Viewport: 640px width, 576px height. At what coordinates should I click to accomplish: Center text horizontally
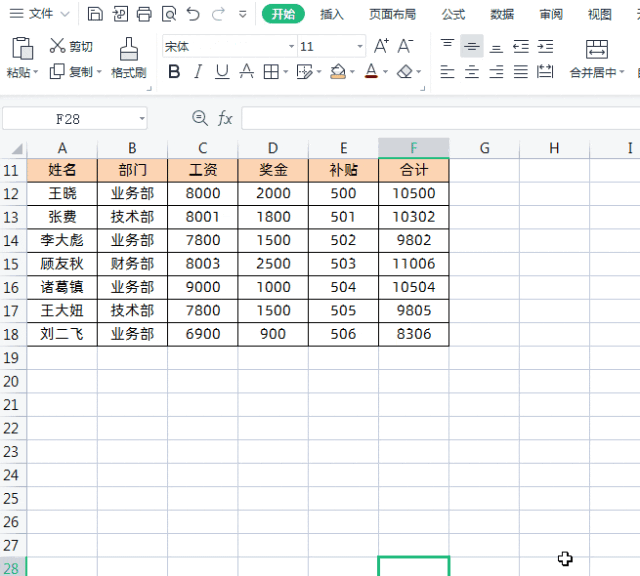coord(471,72)
